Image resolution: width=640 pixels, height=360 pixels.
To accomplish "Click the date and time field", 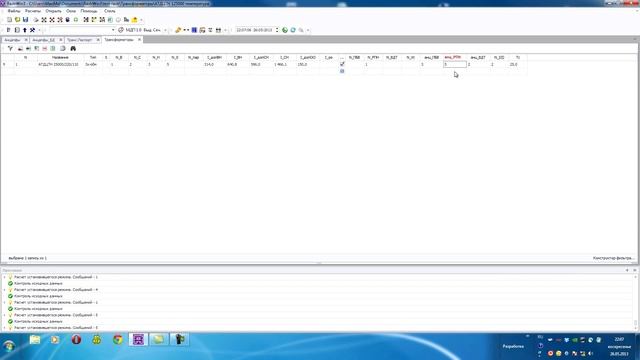I will (x=255, y=30).
